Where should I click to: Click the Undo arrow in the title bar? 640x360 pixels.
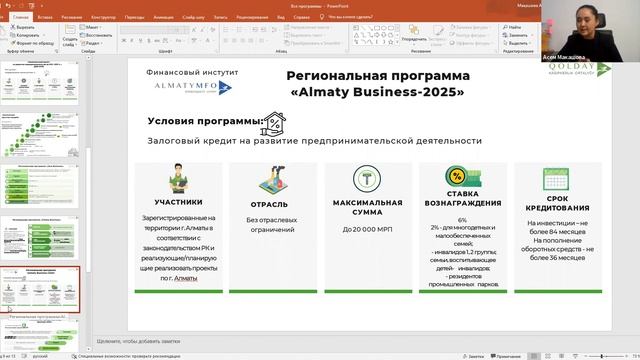coord(8,6)
